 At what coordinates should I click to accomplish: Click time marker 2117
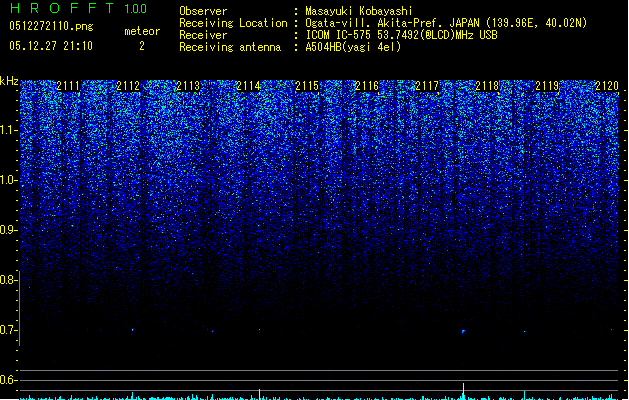[x=427, y=86]
